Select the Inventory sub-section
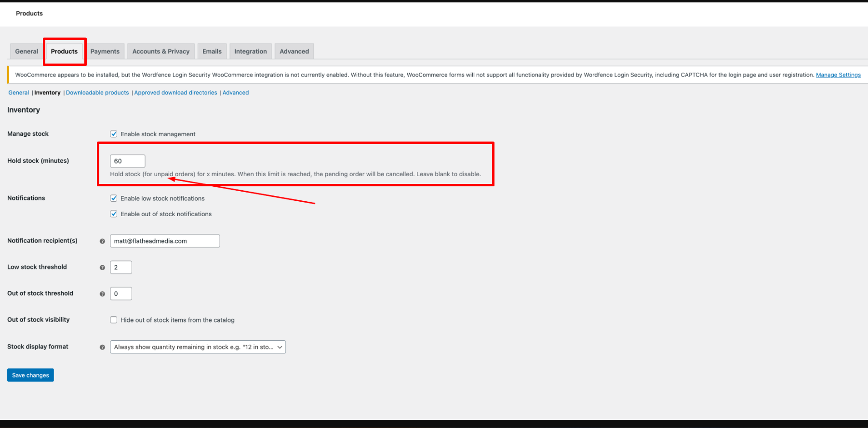The image size is (868, 428). [47, 93]
